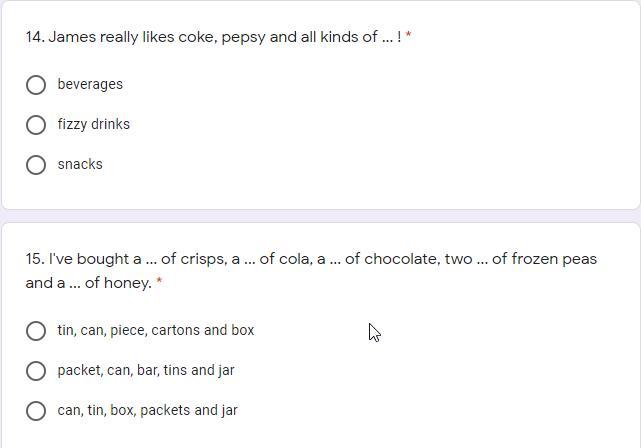Screen dimensions: 641x448
Task: Click the 'beverages' option label text
Action: 90,85
